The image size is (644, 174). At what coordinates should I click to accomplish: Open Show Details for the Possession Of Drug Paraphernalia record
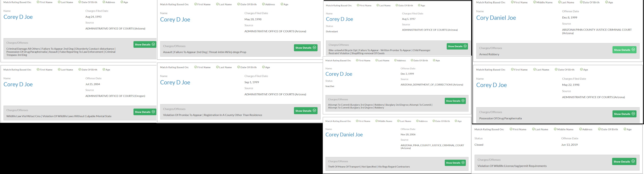tap(624, 114)
